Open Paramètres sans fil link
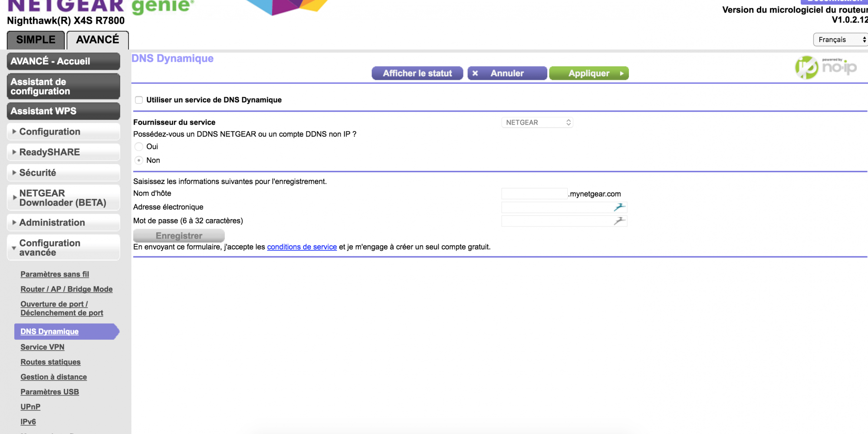Image resolution: width=868 pixels, height=434 pixels. (55, 274)
